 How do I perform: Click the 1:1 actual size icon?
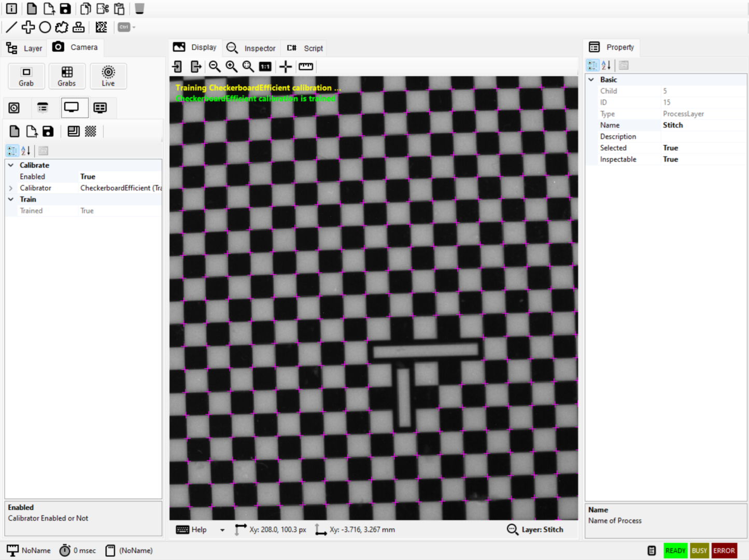coord(265,66)
